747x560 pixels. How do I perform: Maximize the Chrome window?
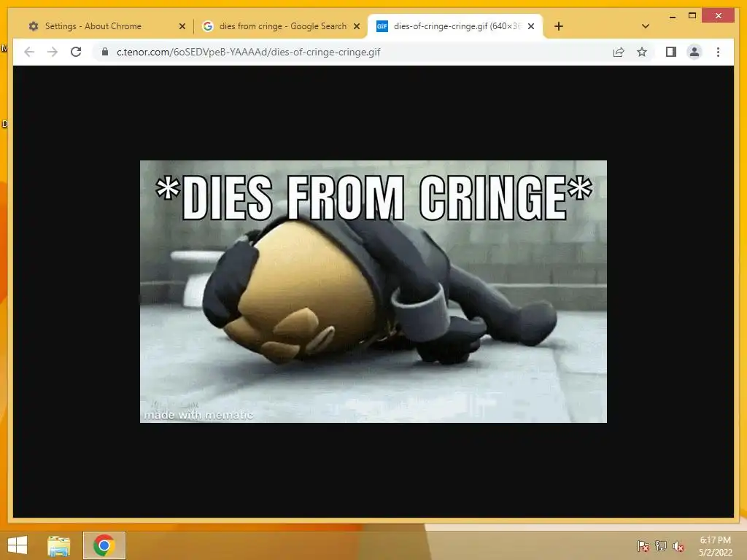[692, 16]
